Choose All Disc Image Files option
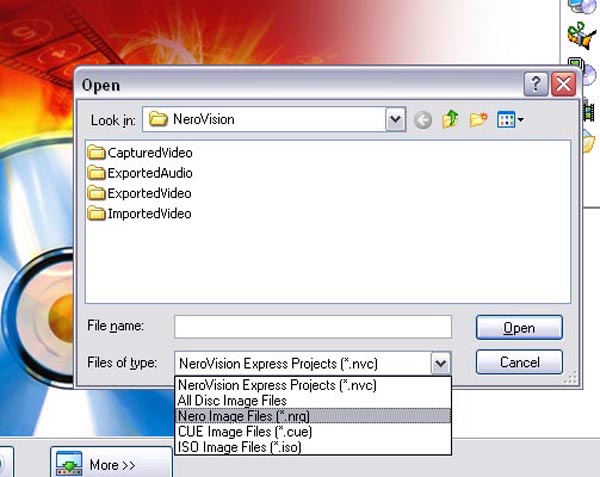600x477 pixels. pyautogui.click(x=313, y=400)
